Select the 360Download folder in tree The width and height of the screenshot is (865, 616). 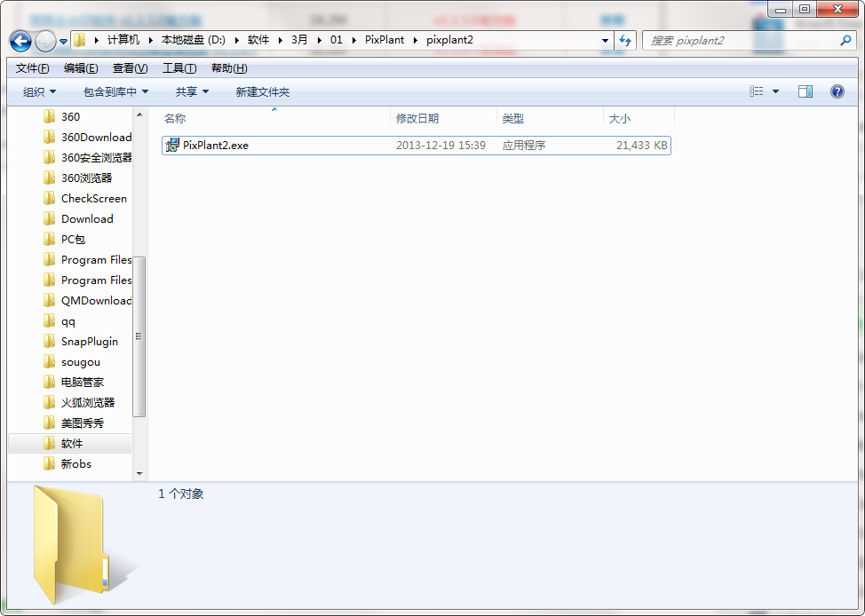(97, 137)
